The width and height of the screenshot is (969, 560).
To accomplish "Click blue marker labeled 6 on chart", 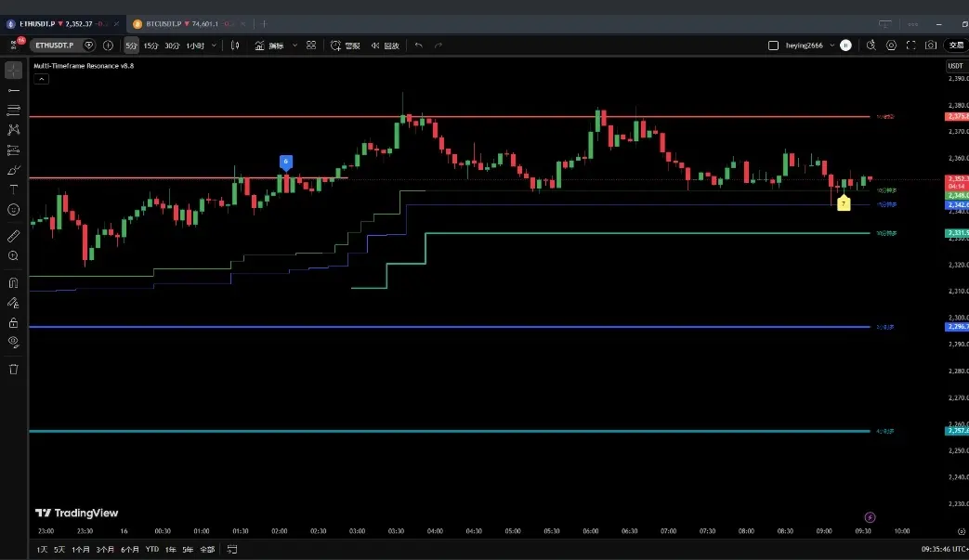I will click(x=285, y=162).
